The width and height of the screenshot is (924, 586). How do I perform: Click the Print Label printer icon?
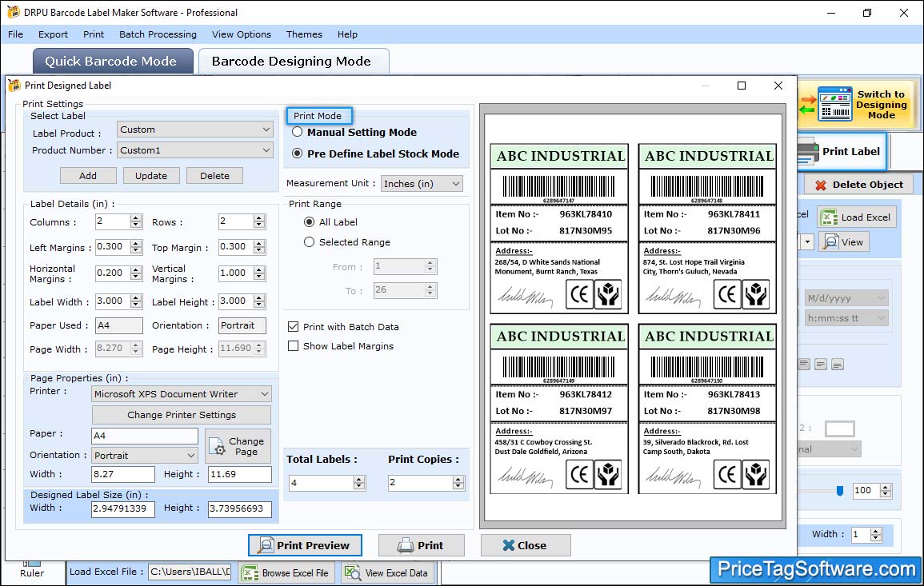point(807,152)
